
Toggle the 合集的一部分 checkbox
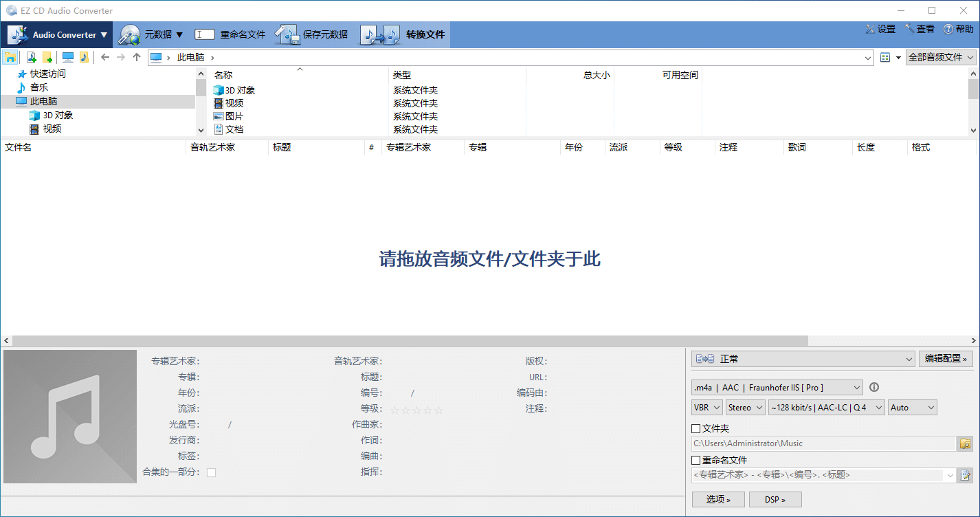[211, 472]
